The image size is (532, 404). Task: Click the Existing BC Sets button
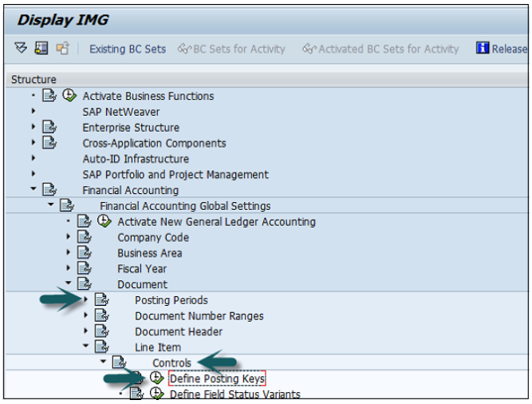coord(128,49)
